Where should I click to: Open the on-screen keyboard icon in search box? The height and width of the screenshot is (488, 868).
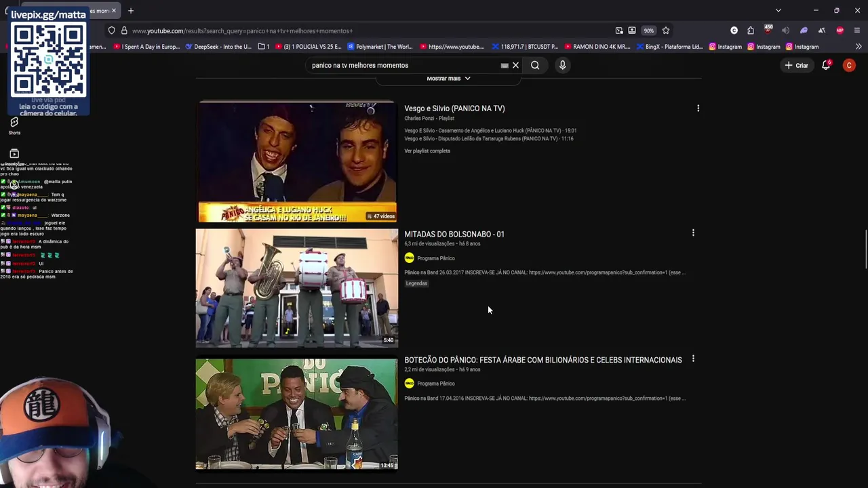[505, 65]
